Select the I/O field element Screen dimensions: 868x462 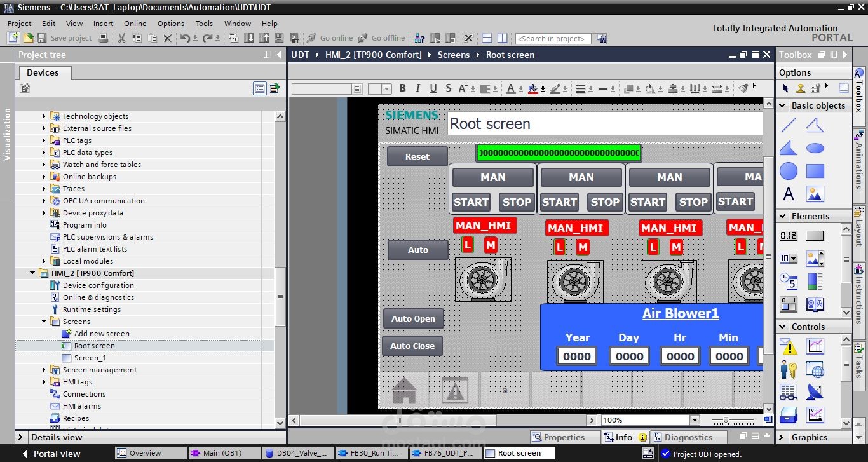click(x=789, y=236)
